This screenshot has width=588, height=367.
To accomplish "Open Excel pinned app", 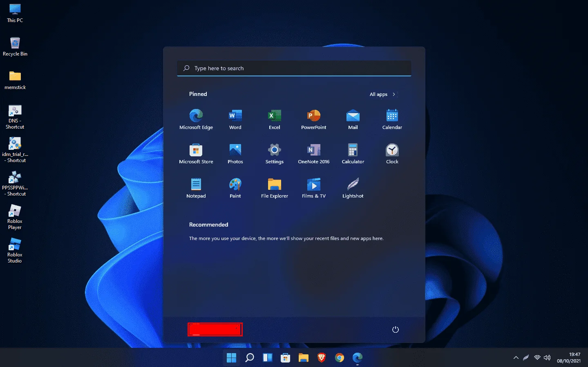I will pos(275,119).
